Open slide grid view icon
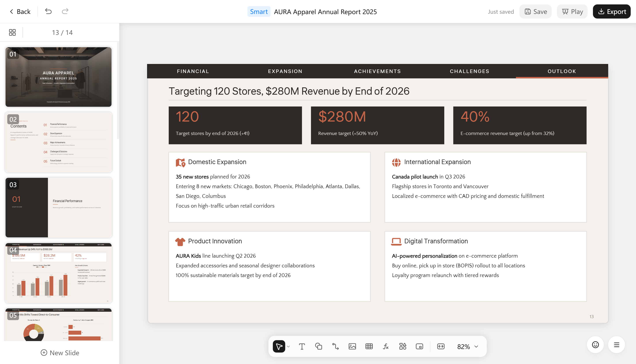 point(12,32)
